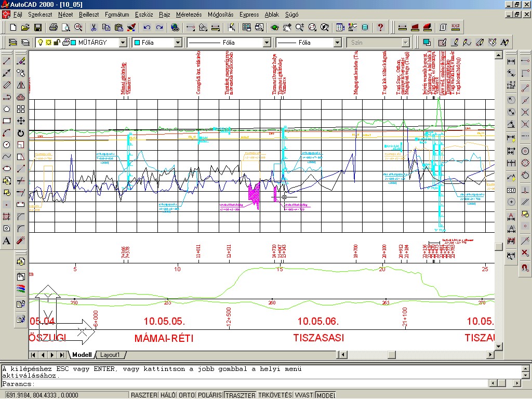Toggle HÁLÓ grid display in status bar
Image resolution: width=532 pixels, height=399 pixels.
[x=167, y=395]
